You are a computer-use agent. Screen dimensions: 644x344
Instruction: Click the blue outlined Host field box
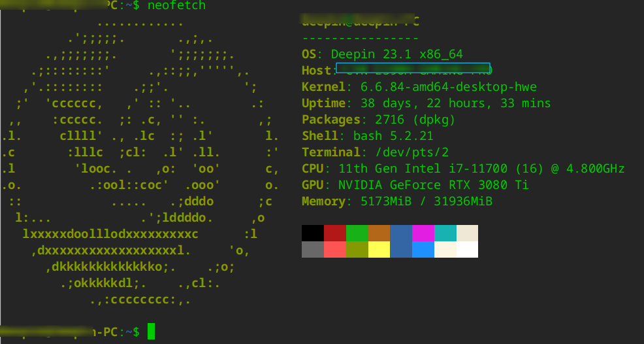(x=413, y=68)
